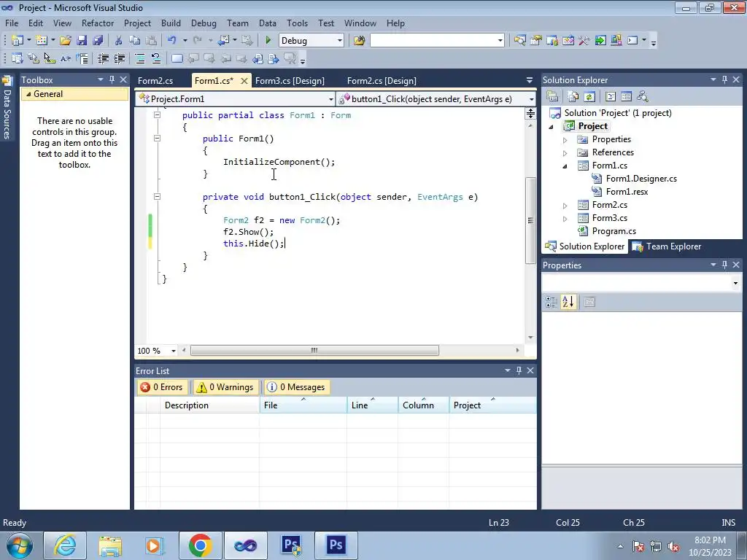Select Program.cs in Solution Explorer
Viewport: 747px width, 560px height.
coord(614,231)
